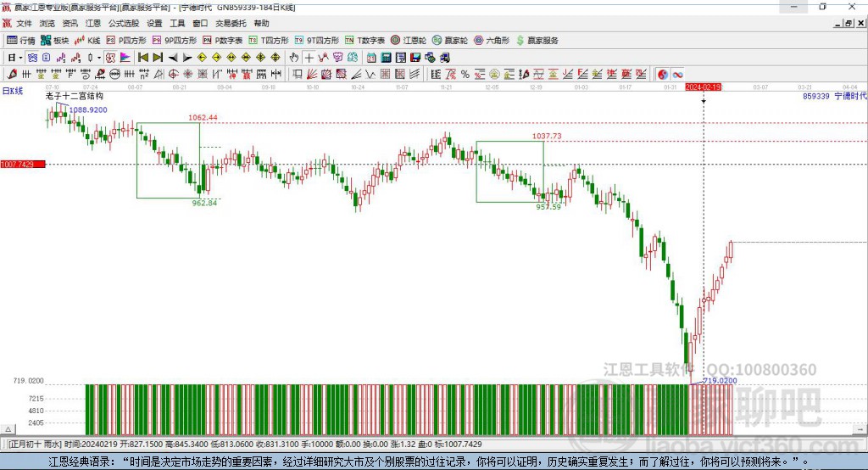Screen dimensions: 868x470
Task: Open the 文件 menu
Action: click(x=24, y=23)
